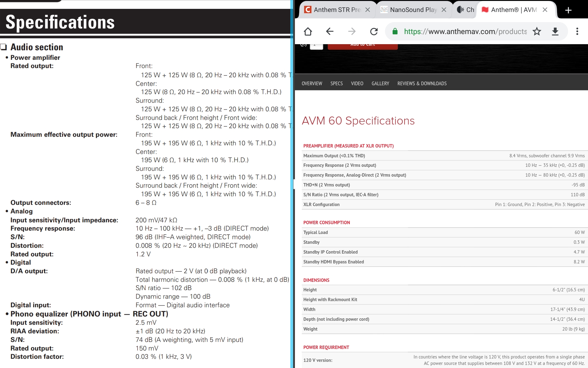Click the anthemav.com address bar URL
The image size is (588, 368).
click(x=465, y=32)
